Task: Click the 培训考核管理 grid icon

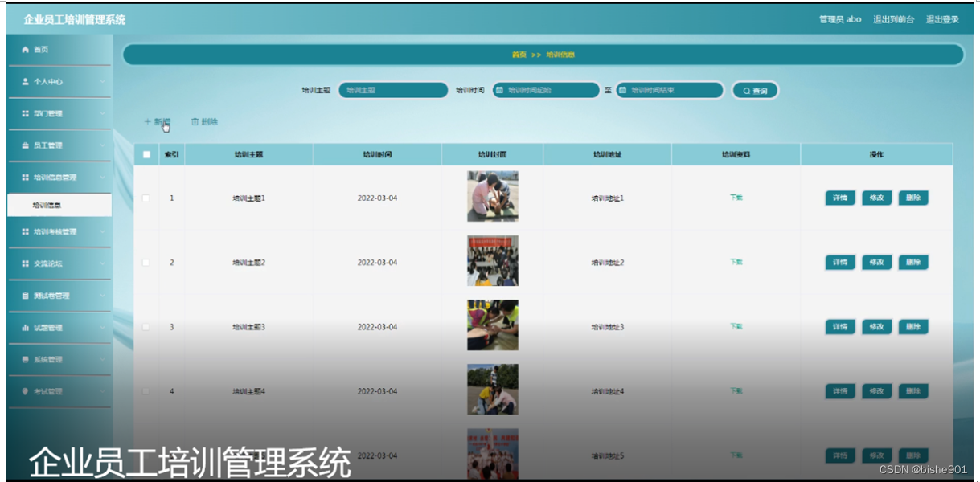Action: point(25,231)
